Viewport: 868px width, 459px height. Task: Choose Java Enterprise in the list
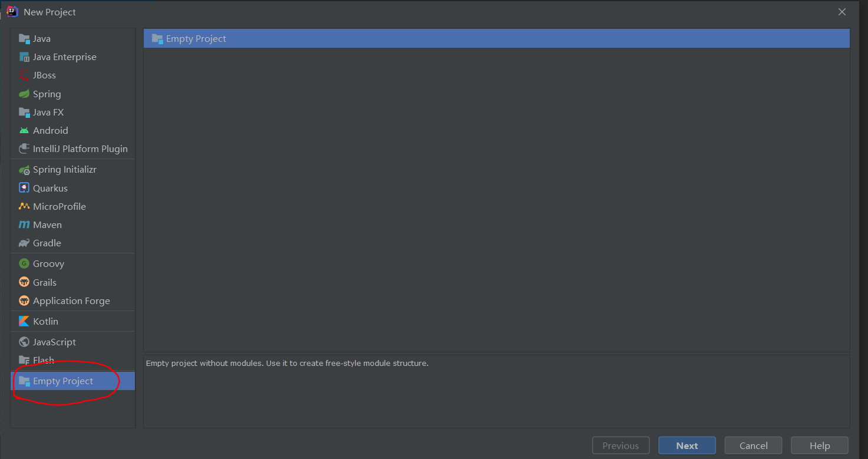tap(72, 57)
